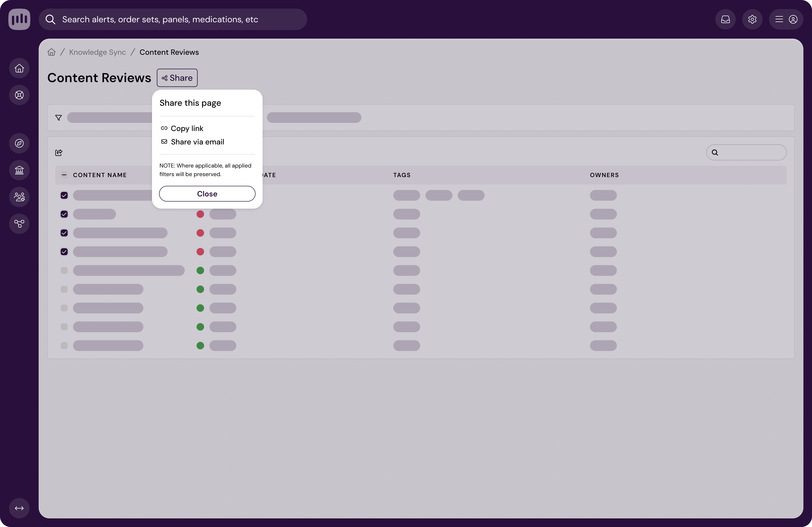Check the fifth row unchecked checkbox
This screenshot has width=812, height=527.
point(64,270)
